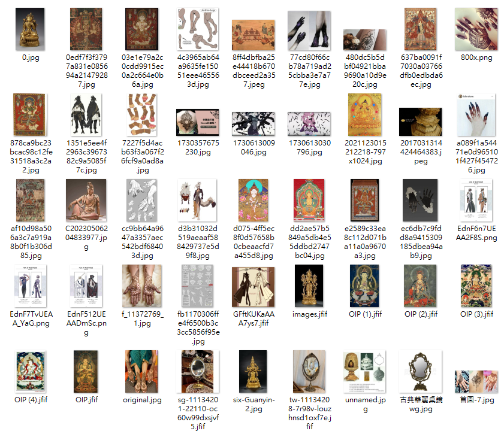Click the 古典華麗桌鏡wg.jpg file name
Screen dimensions: 504x434
click(x=421, y=405)
